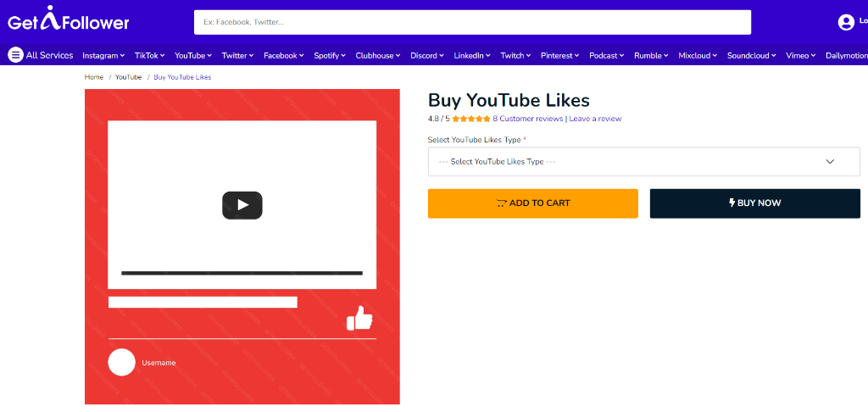The height and width of the screenshot is (412, 868).
Task: Expand the YouTube nav menu
Action: (x=193, y=55)
